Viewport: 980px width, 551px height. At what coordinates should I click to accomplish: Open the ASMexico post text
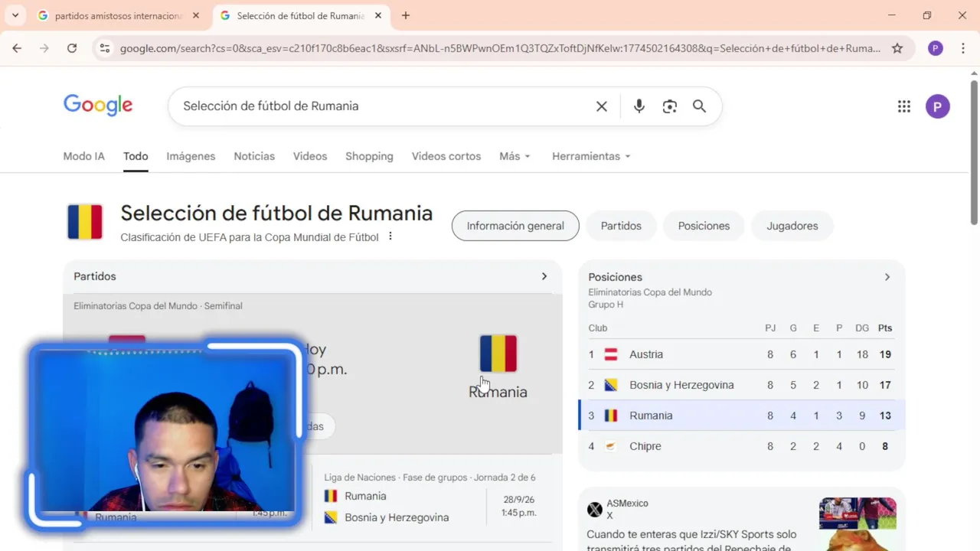click(691, 541)
